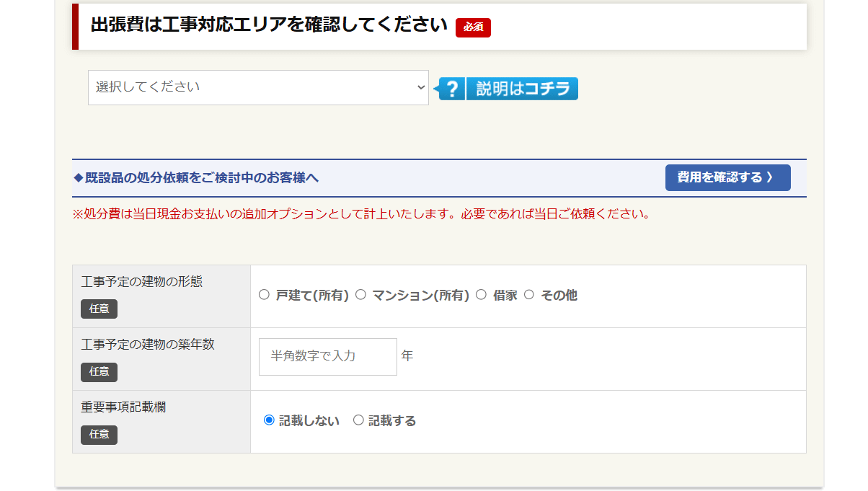Pick the その他 building type option
The width and height of the screenshot is (868, 491).
click(529, 295)
